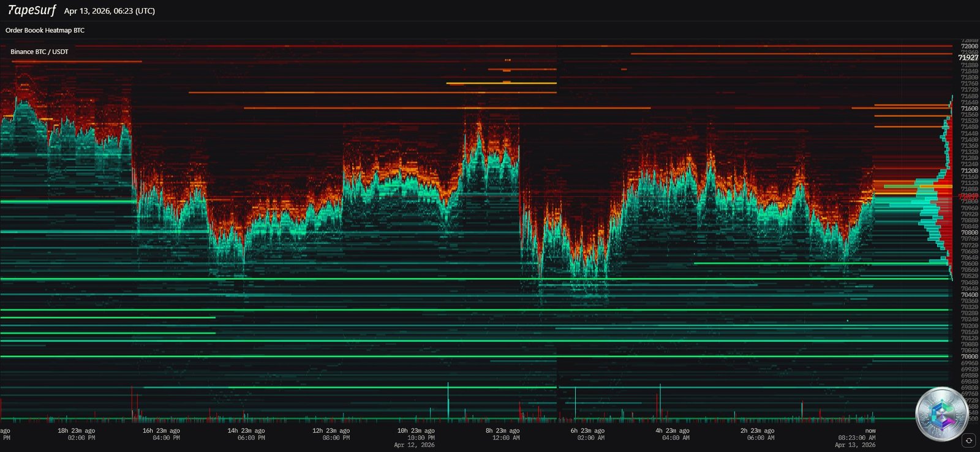This screenshot has width=980, height=452.
Task: Click the 70400 price axis label
Action: 969,295
